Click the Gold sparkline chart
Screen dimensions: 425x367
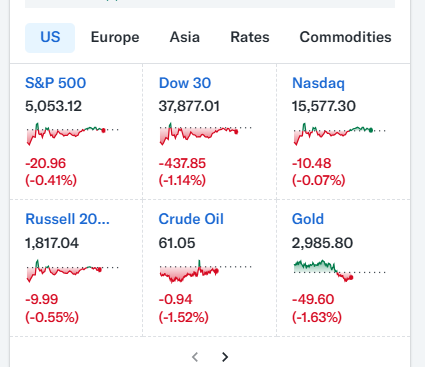tap(339, 271)
